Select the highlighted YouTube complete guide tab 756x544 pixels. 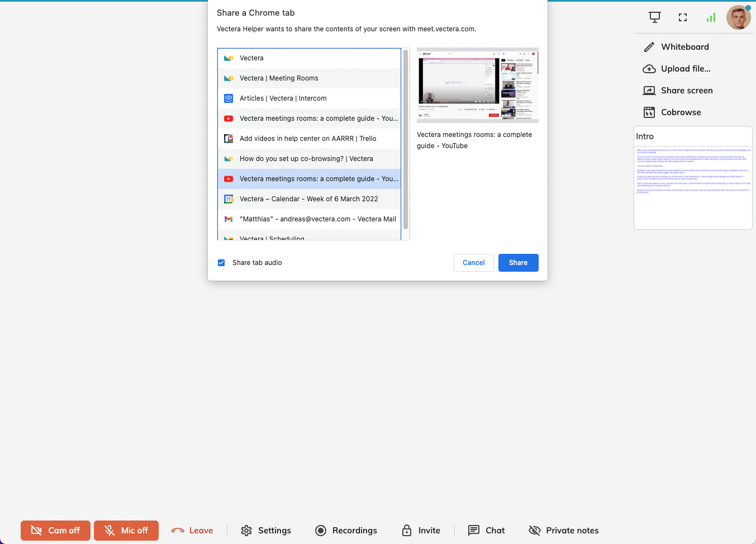pos(310,179)
